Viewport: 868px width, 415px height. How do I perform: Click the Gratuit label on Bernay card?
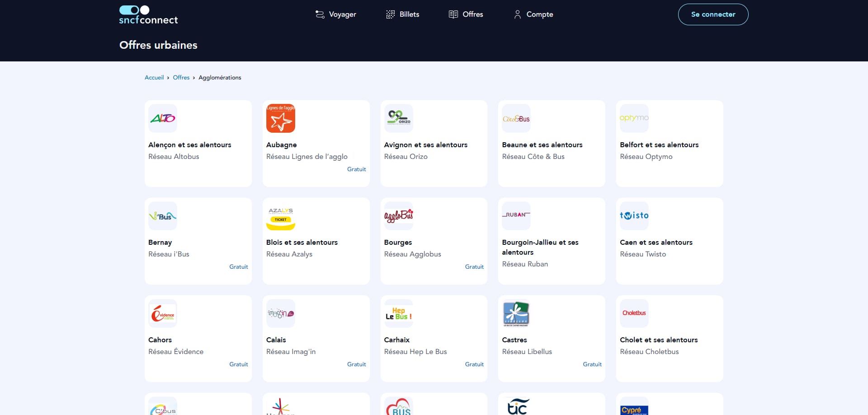(239, 267)
